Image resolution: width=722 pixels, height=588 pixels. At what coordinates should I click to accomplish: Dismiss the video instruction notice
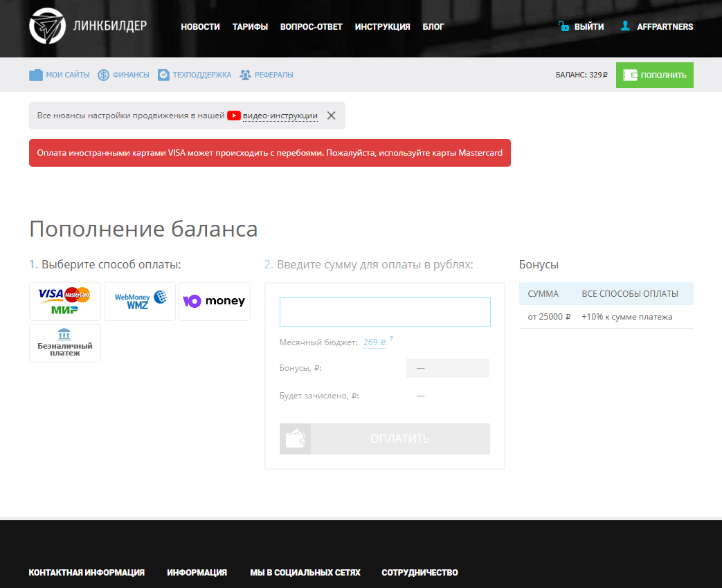(331, 116)
